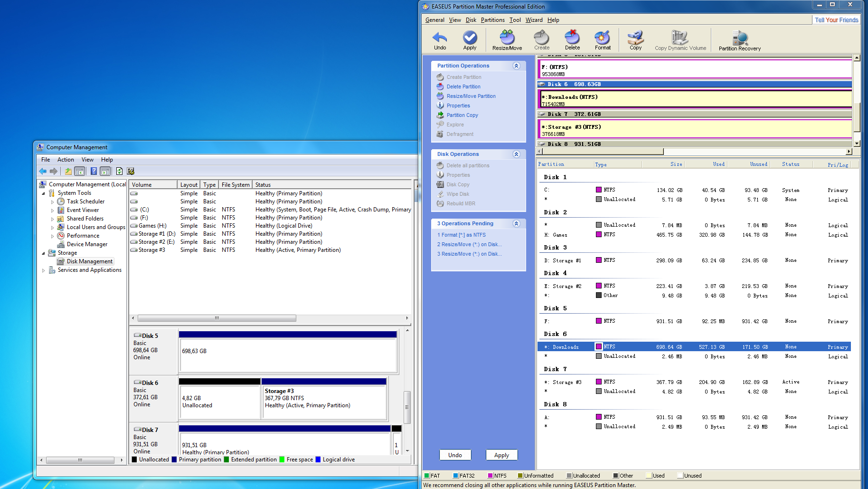Image resolution: width=868 pixels, height=489 pixels.
Task: Open the Wizard menu
Action: (534, 20)
